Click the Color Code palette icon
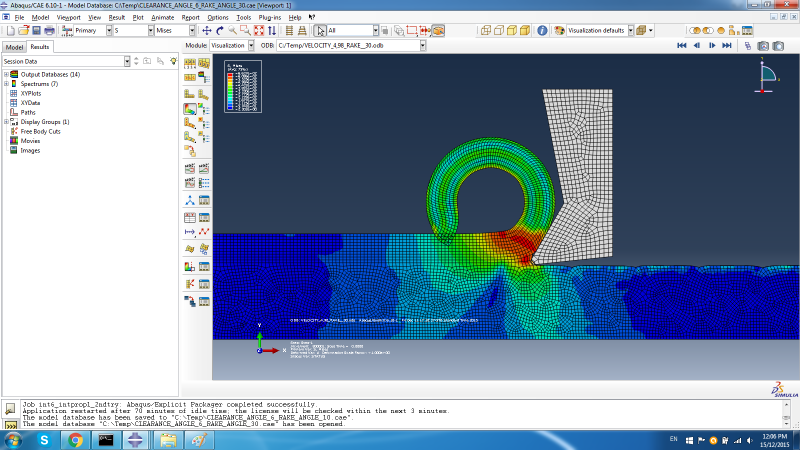Screen dimensions: 800x450 [x=559, y=31]
